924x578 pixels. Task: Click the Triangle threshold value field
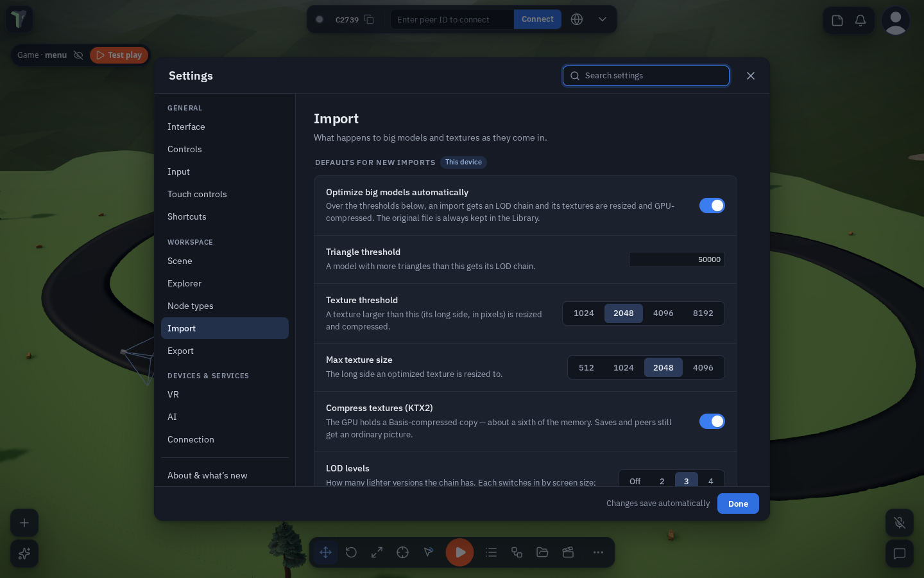[x=677, y=259]
